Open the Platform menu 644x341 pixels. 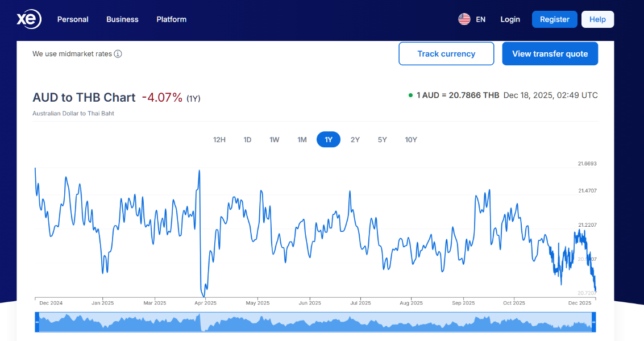coord(171,19)
